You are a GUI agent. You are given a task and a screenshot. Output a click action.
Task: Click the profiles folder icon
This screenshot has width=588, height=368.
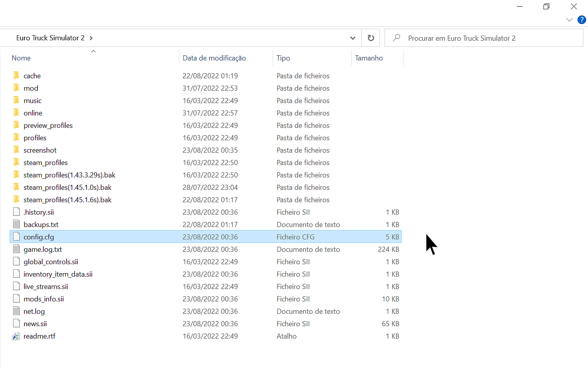(x=16, y=138)
